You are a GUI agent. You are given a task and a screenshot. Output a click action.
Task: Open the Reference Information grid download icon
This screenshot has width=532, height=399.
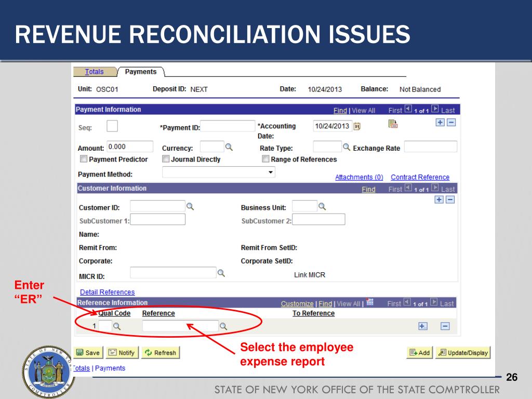[370, 302]
